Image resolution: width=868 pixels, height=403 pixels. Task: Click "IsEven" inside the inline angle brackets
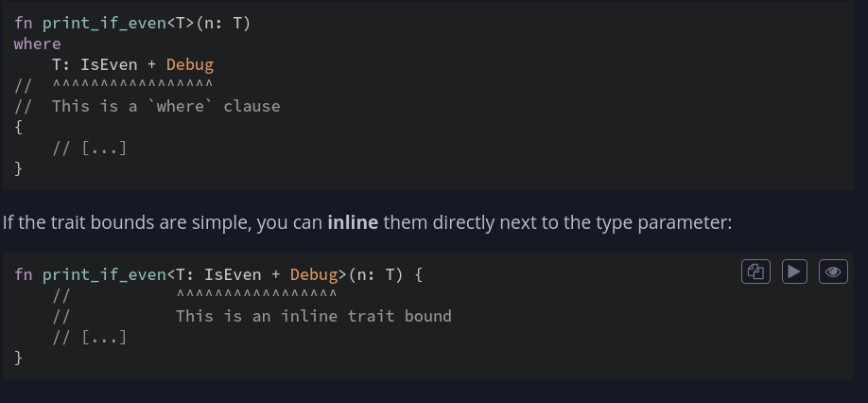(x=233, y=274)
